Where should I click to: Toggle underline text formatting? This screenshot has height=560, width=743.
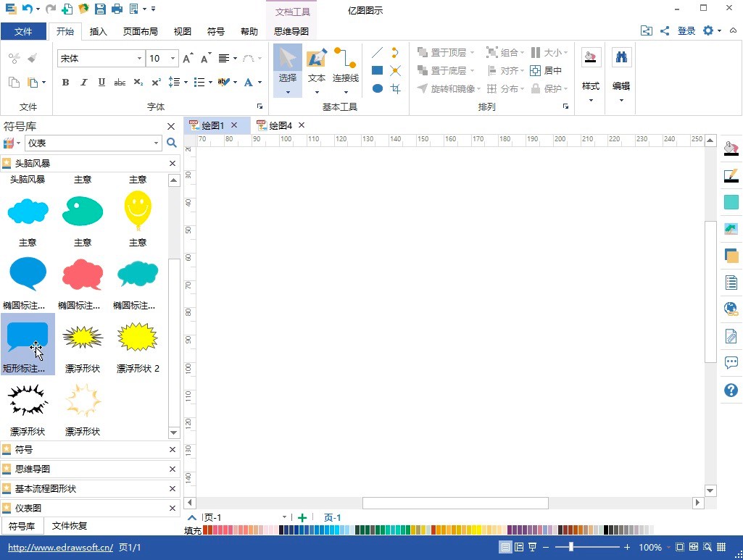[x=101, y=82]
